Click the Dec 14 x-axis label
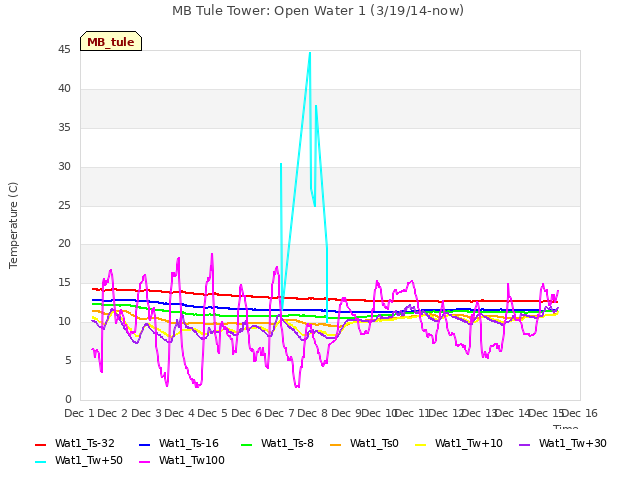 tap(513, 413)
